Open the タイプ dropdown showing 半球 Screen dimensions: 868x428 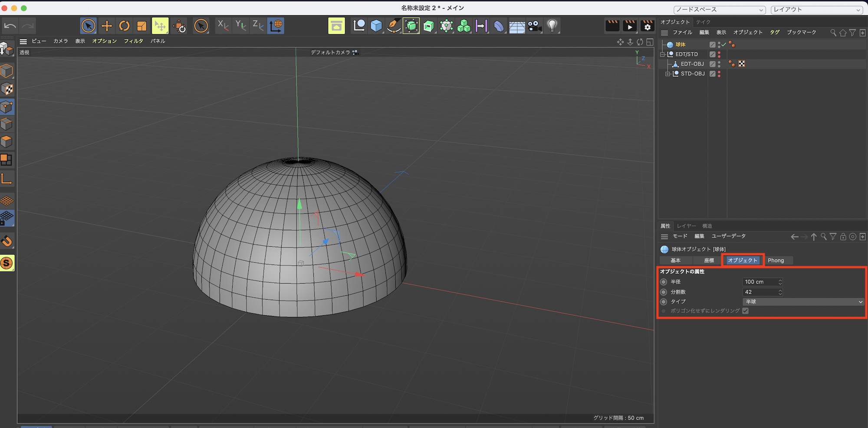[803, 302]
